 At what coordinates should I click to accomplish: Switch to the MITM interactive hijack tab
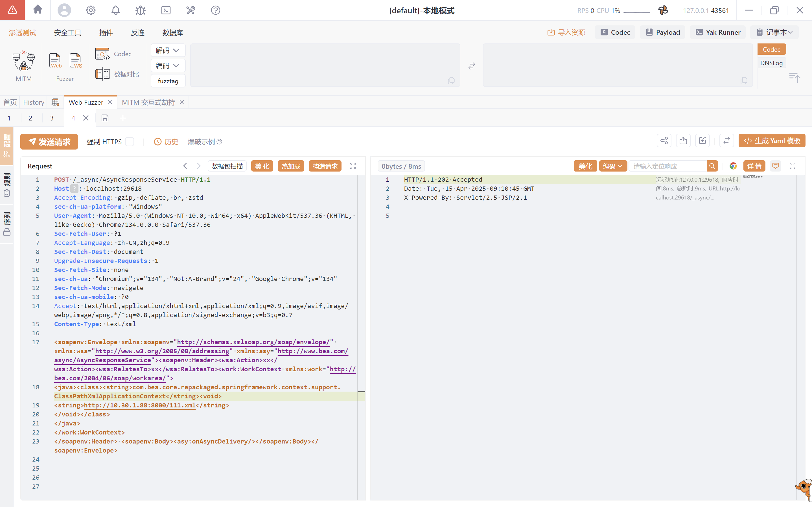148,102
